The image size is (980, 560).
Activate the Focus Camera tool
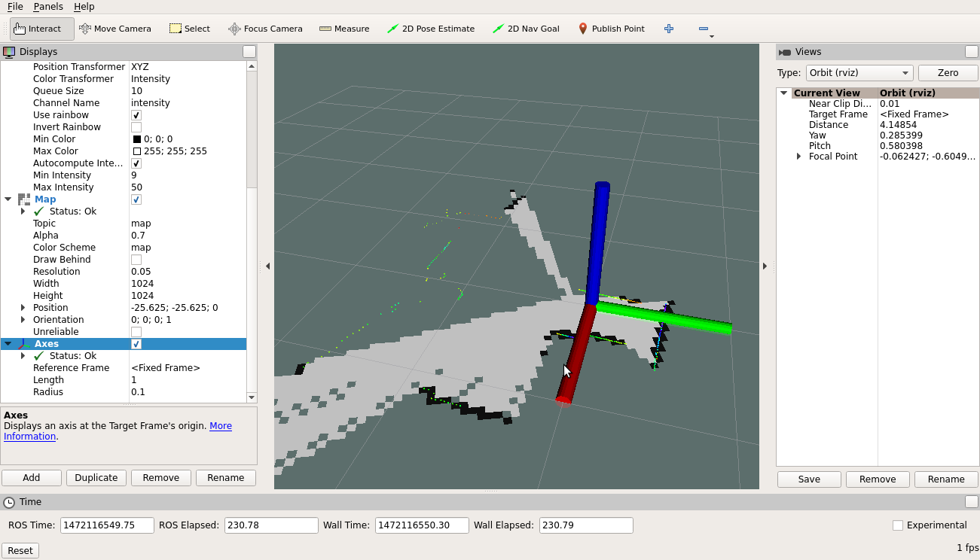pos(265,29)
